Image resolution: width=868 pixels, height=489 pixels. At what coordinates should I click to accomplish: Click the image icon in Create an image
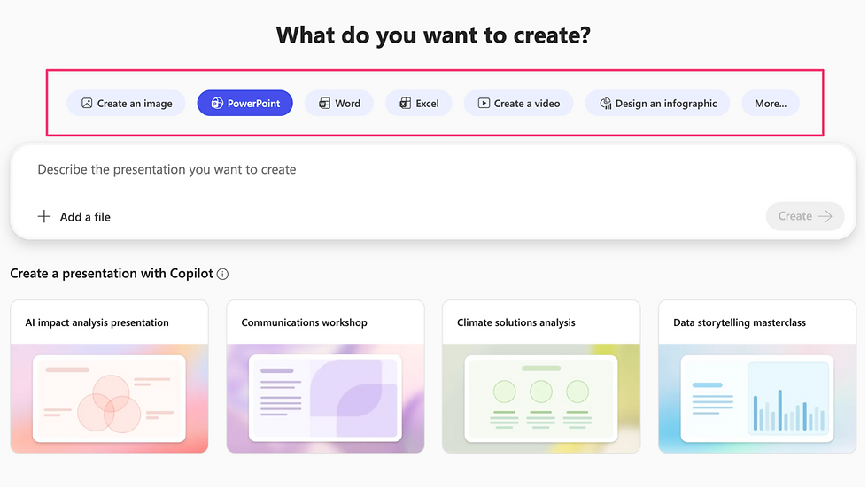pos(87,103)
